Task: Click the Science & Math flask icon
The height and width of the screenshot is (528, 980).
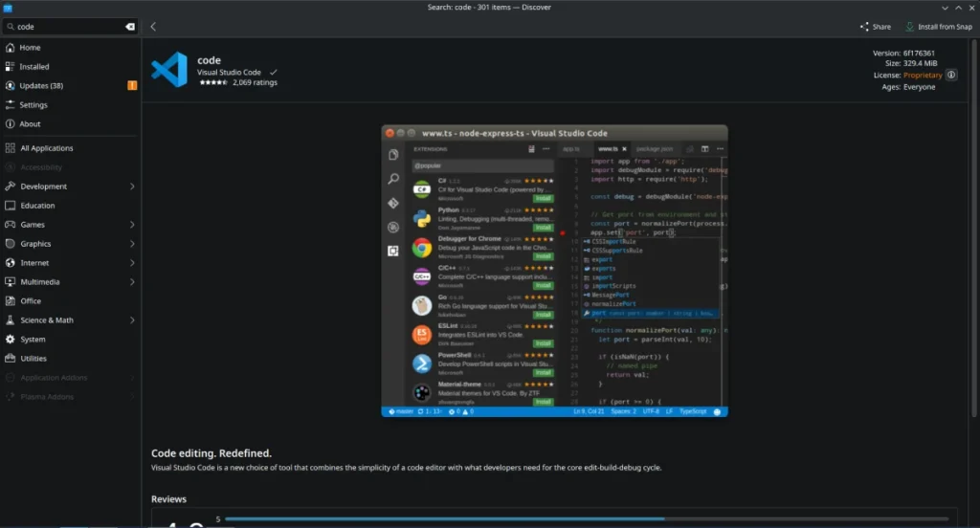Action: tap(10, 319)
